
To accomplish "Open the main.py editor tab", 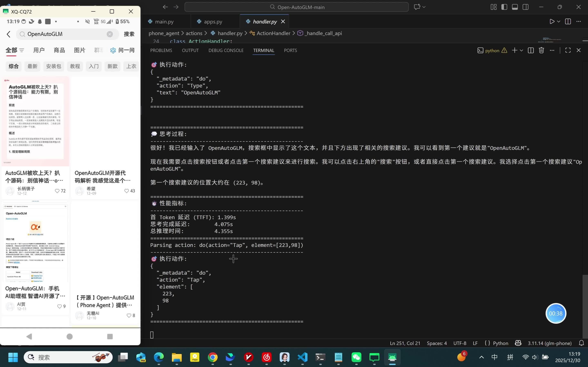I will [x=164, y=22].
